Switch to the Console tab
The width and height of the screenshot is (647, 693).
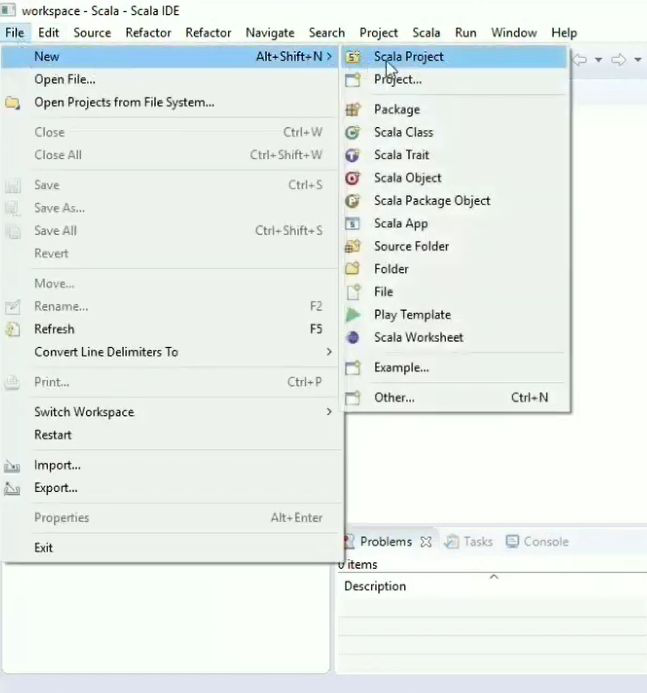coord(546,542)
